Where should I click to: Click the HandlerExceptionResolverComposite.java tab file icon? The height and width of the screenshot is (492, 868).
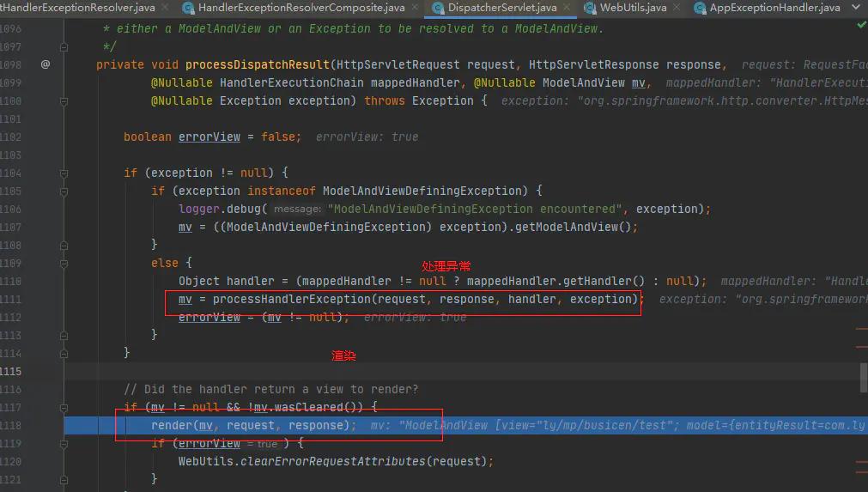pyautogui.click(x=188, y=8)
